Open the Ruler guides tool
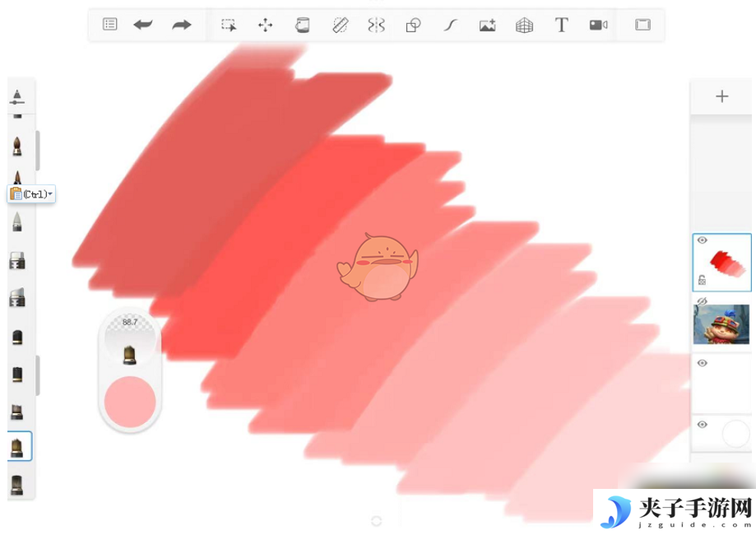Image resolution: width=756 pixels, height=535 pixels. [341, 25]
